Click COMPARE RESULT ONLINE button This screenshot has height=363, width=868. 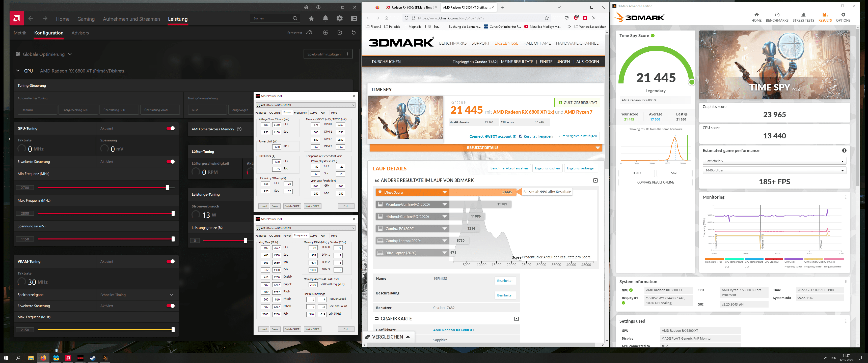coord(655,182)
